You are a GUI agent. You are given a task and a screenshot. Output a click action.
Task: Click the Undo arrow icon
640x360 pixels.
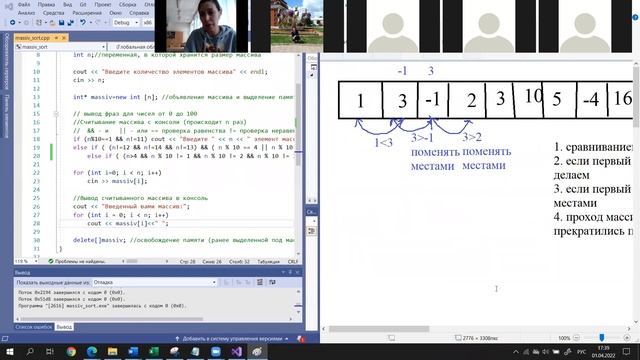point(83,23)
